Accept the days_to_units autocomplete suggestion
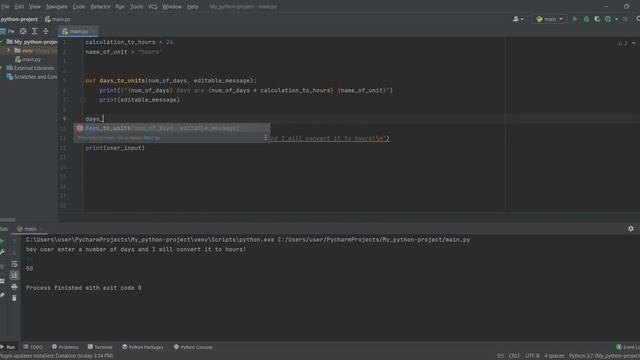 pyautogui.click(x=171, y=128)
